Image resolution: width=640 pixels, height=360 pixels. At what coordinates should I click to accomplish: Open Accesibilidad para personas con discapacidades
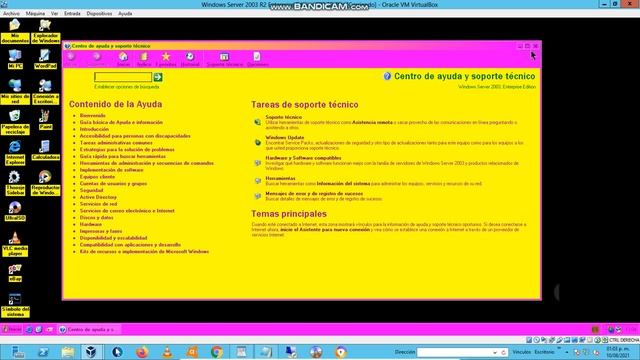[135, 136]
